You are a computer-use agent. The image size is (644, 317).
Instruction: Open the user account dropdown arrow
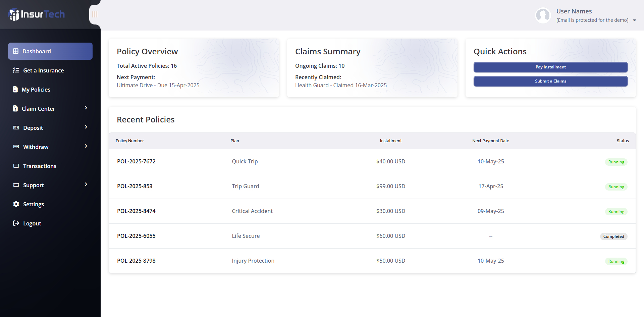pos(634,20)
